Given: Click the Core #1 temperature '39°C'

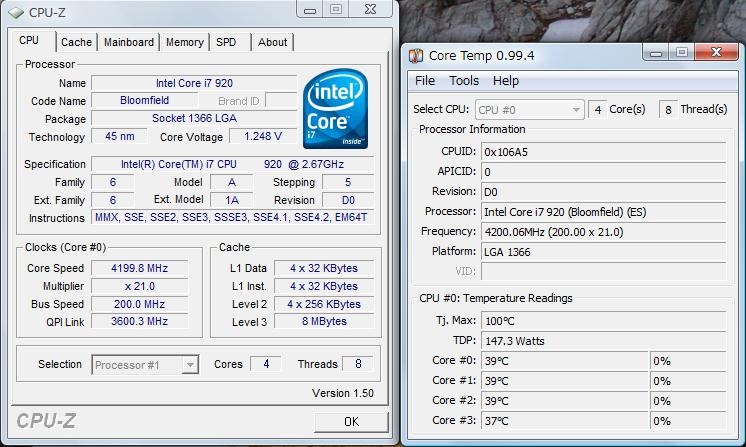Looking at the screenshot, I should (565, 381).
